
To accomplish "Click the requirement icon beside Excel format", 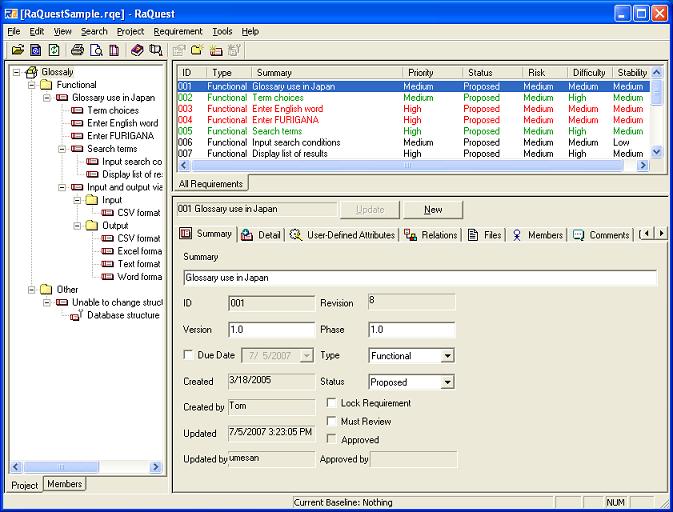I will pyautogui.click(x=107, y=251).
